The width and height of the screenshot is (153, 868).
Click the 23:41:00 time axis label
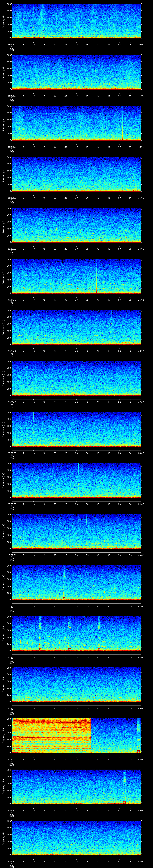click(12, 657)
